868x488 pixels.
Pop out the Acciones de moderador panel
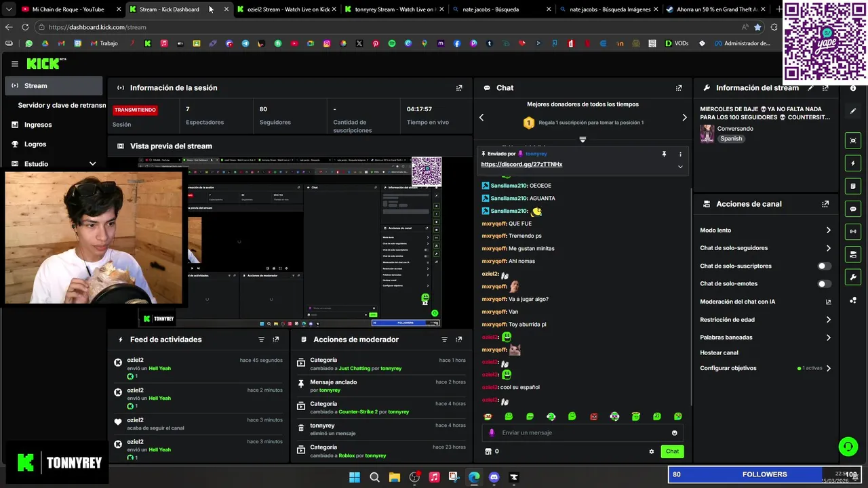click(x=459, y=340)
